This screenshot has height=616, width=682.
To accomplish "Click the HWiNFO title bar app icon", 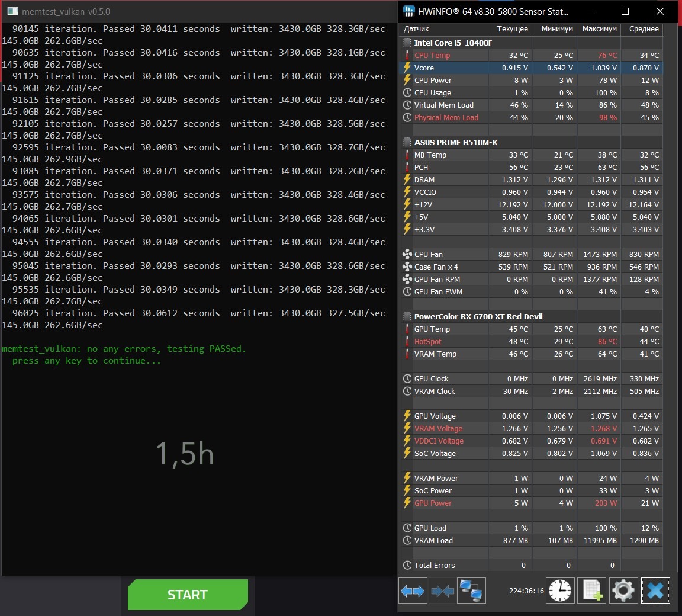I will click(408, 11).
